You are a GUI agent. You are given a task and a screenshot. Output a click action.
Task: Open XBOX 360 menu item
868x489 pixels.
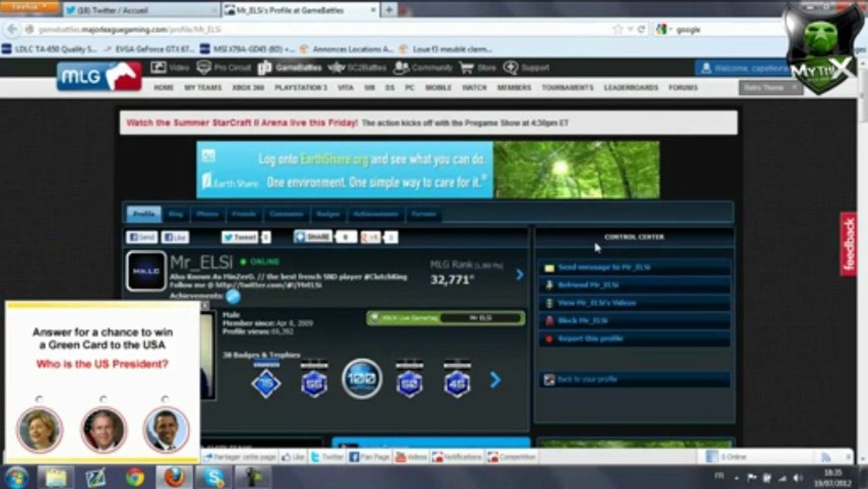(x=248, y=88)
